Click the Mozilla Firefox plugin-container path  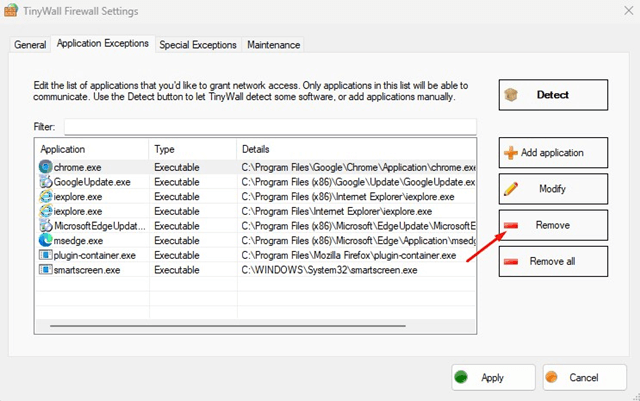click(x=349, y=256)
